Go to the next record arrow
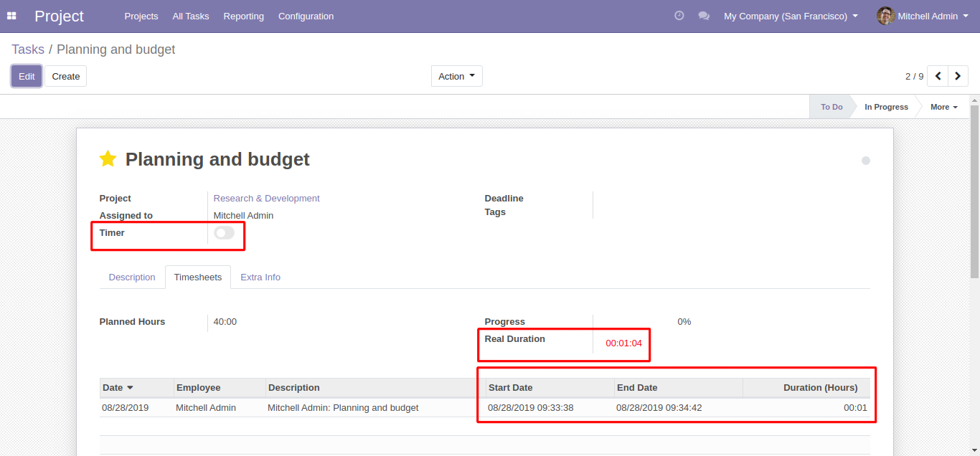Screen dimensions: 980x456 [958, 76]
